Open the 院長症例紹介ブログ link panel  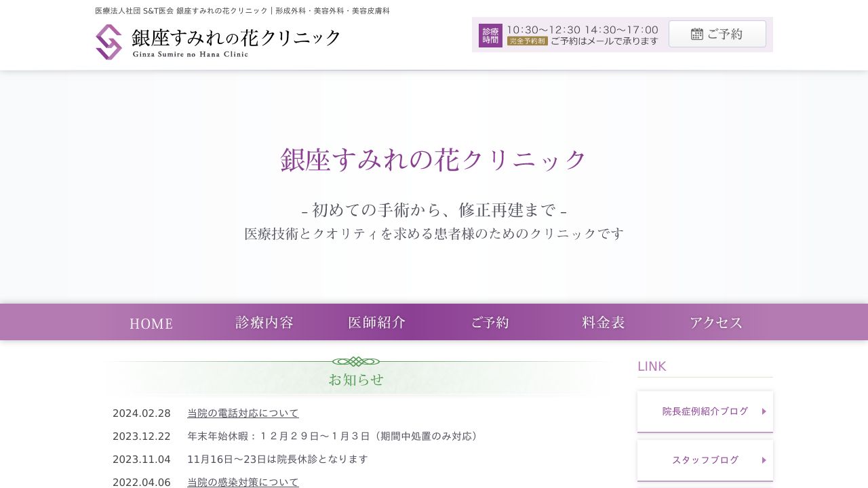705,411
